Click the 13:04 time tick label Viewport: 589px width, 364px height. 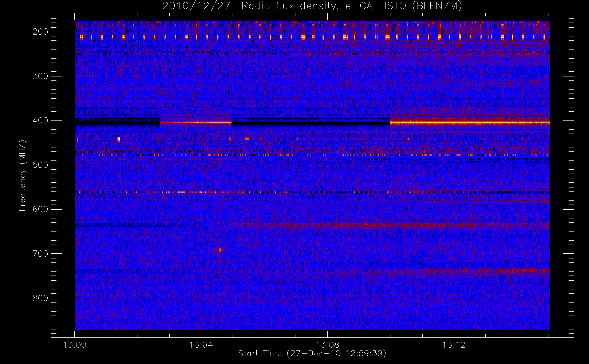(x=201, y=345)
